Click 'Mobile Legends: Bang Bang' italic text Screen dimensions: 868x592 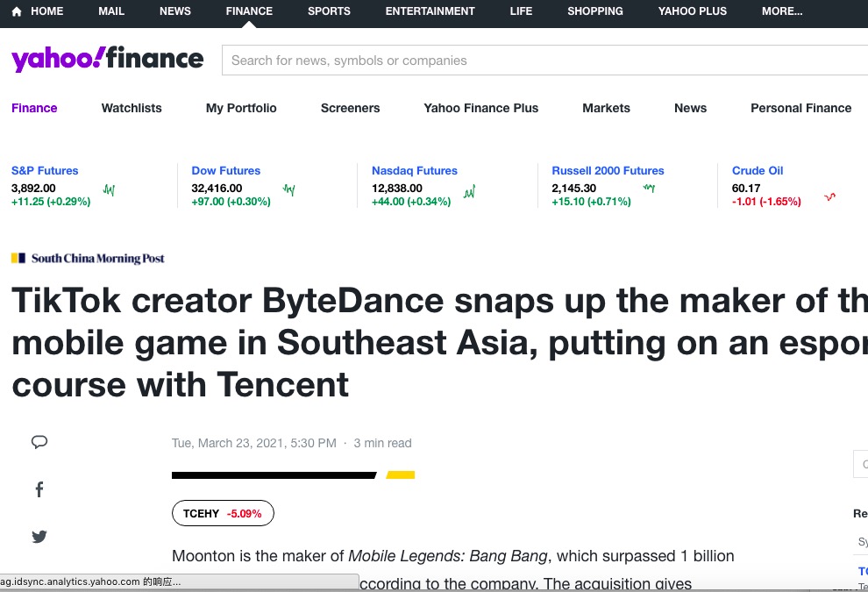[448, 556]
